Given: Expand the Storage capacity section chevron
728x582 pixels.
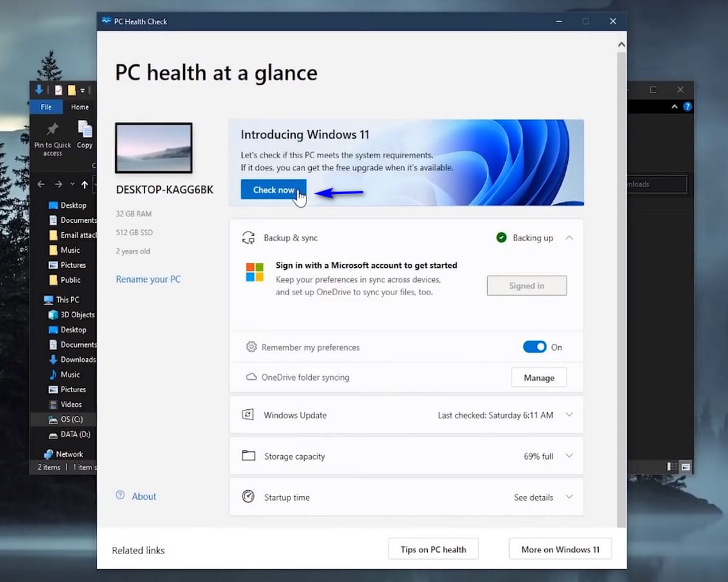Looking at the screenshot, I should pos(569,456).
